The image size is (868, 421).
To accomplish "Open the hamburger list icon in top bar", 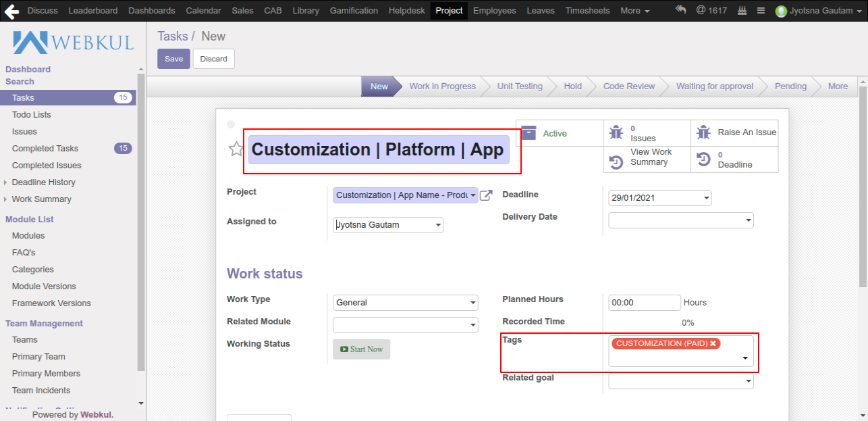I will (x=761, y=11).
